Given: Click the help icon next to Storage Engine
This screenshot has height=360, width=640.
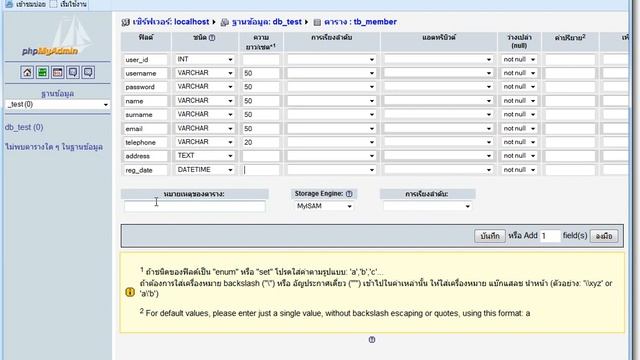Looking at the screenshot, I should [x=349, y=194].
